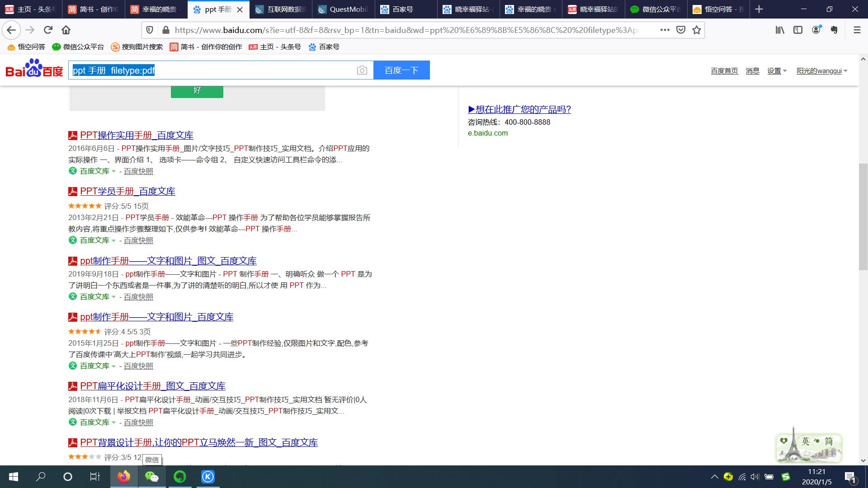Click the camera image search icon
This screenshot has height=488, width=868.
click(362, 70)
